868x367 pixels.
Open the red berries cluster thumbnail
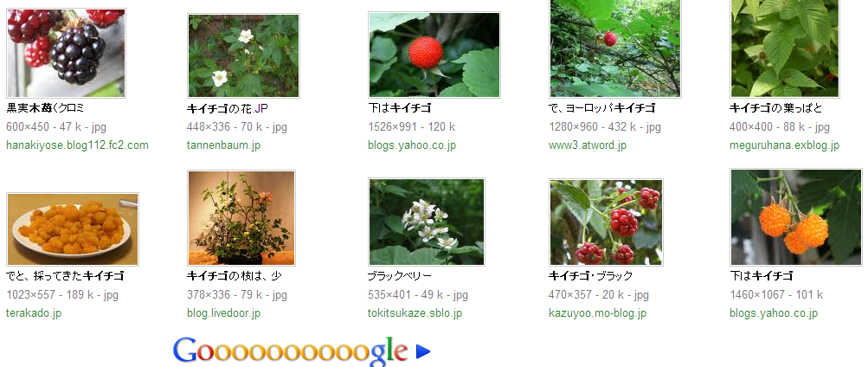tap(606, 222)
